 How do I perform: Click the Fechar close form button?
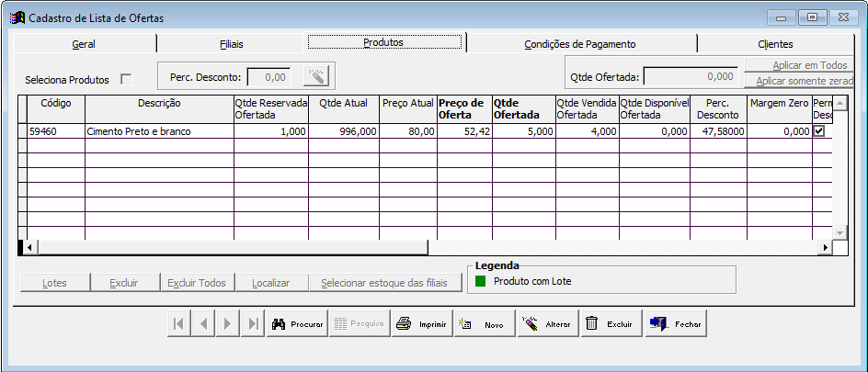[x=676, y=324]
